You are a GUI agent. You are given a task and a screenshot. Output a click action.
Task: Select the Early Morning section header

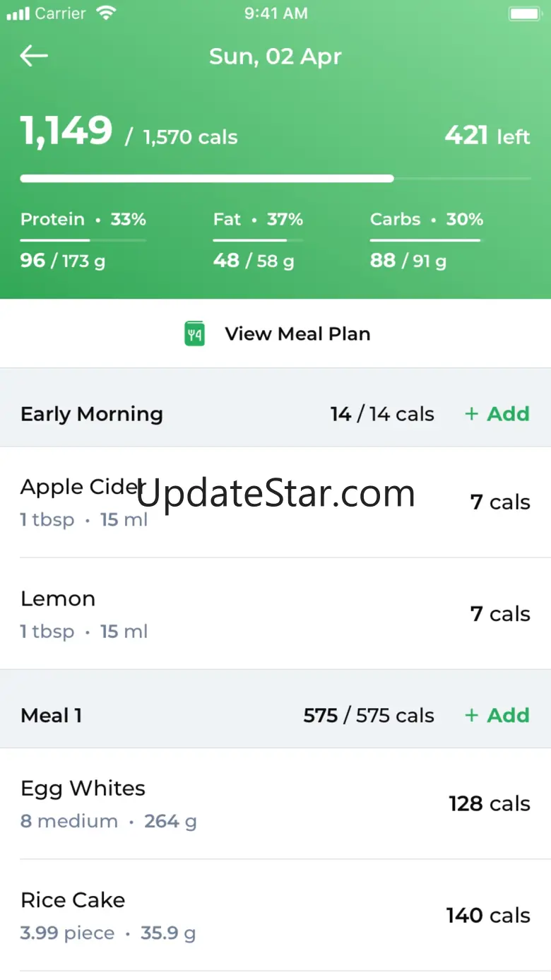coord(92,414)
